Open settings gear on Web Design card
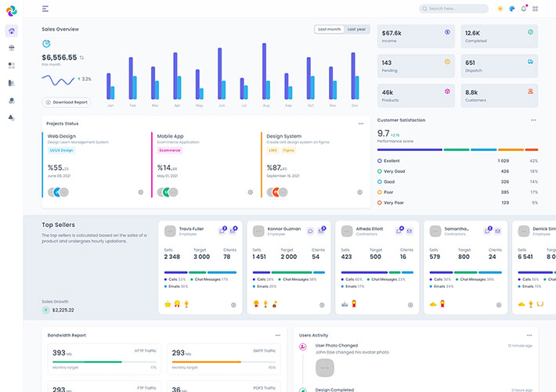Viewport: 556px width, 392px height. point(141,192)
